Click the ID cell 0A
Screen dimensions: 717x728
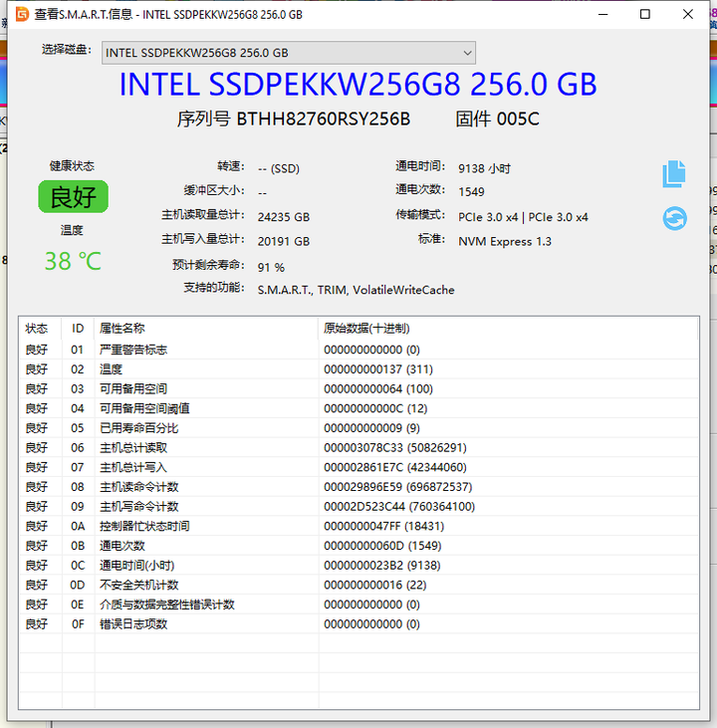click(78, 526)
